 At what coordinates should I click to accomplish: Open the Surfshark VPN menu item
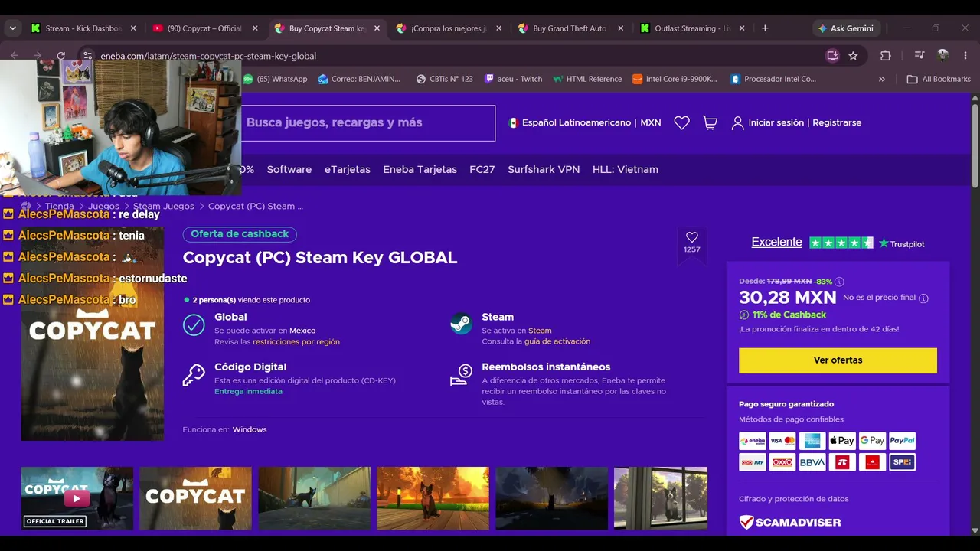coord(544,169)
